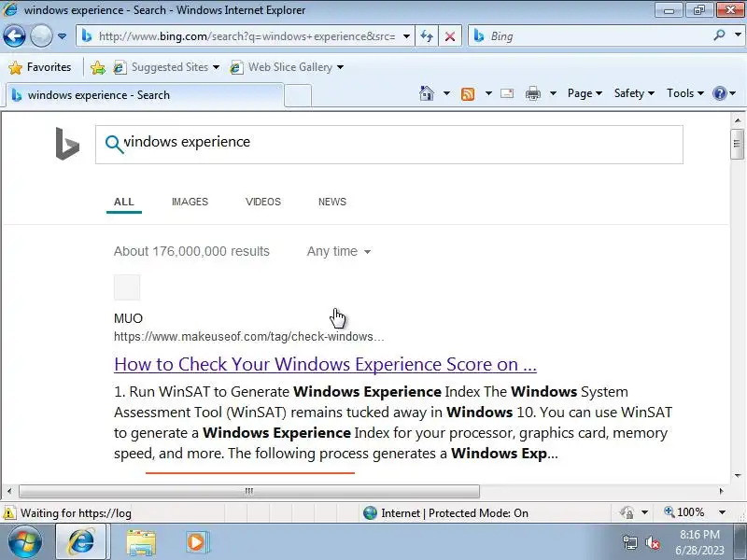Click the Print icon

click(532, 93)
